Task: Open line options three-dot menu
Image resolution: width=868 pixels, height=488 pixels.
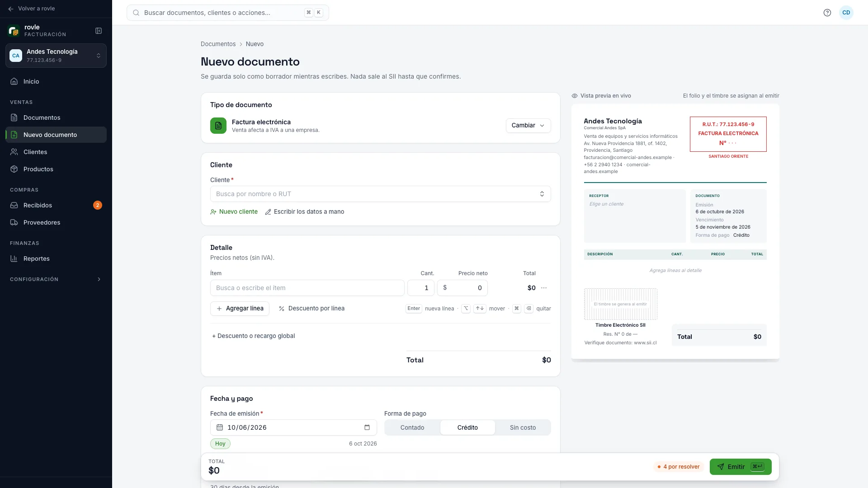Action: pos(544,288)
